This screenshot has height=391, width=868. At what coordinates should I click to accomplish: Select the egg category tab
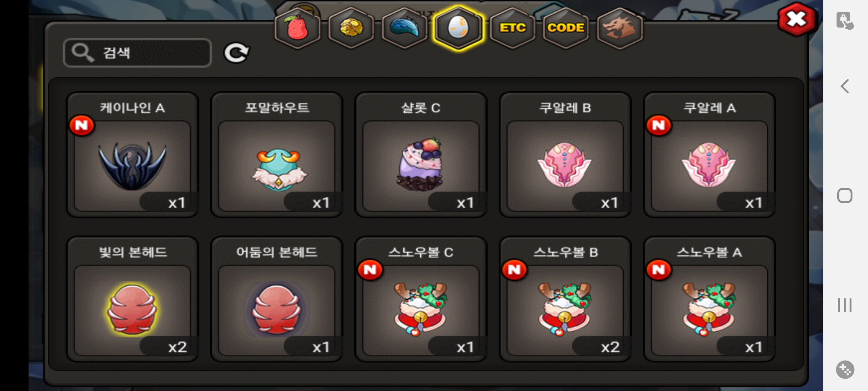458,28
